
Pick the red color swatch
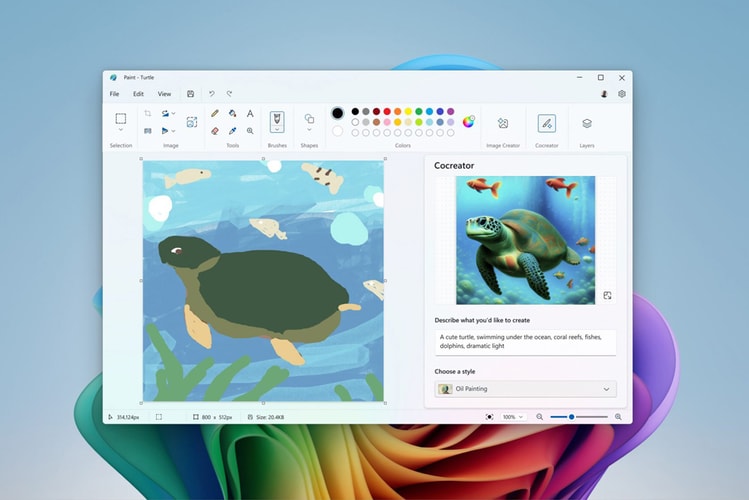click(387, 111)
